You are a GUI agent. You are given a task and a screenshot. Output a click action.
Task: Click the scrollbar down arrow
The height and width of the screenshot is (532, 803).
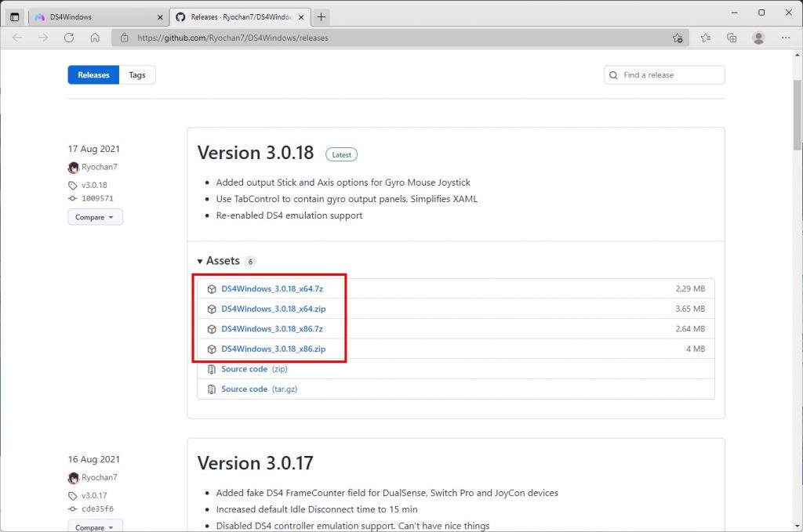(x=798, y=527)
